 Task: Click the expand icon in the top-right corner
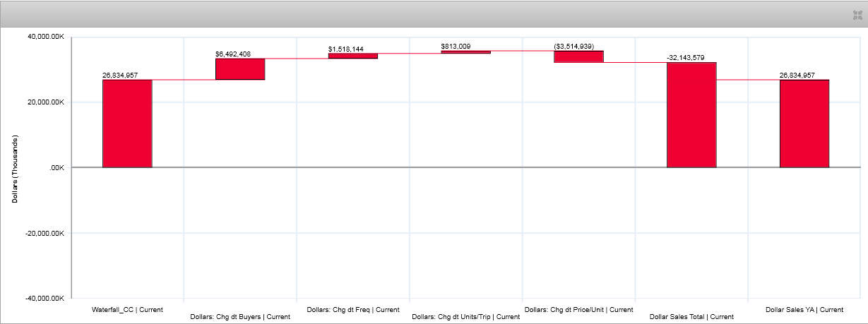click(857, 14)
